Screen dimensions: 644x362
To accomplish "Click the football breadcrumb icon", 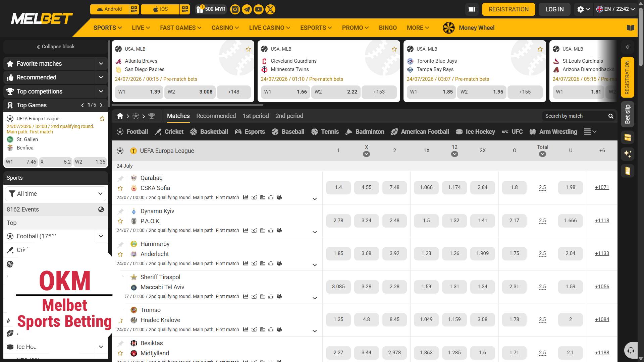I will [136, 116].
